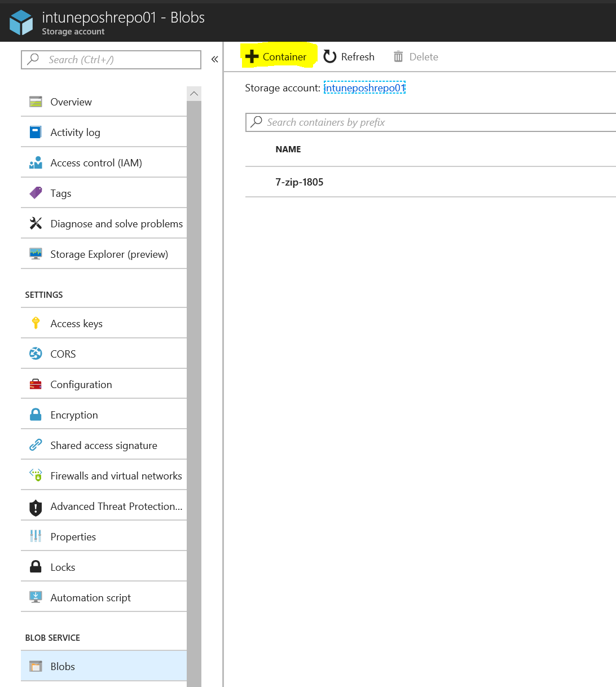Click the Storage Explorer (preview) icon
Image resolution: width=616 pixels, height=687 pixels.
pos(36,254)
